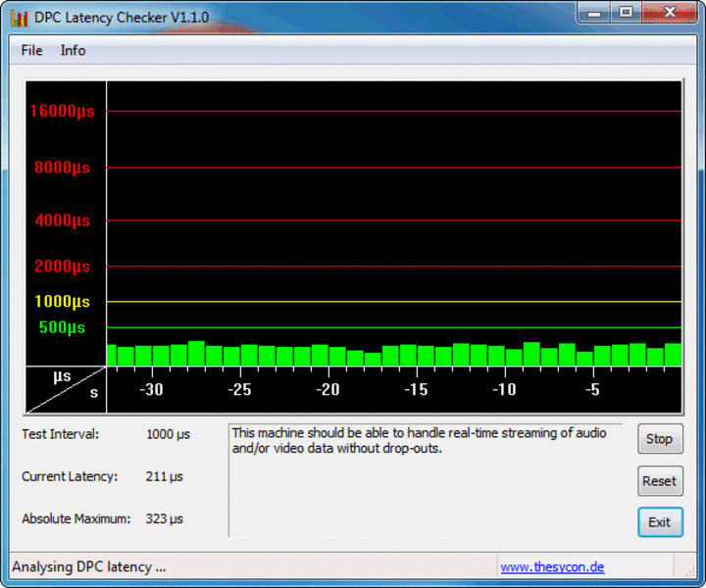
Task: Click the 211 µs current latency value
Action: pyautogui.click(x=164, y=476)
